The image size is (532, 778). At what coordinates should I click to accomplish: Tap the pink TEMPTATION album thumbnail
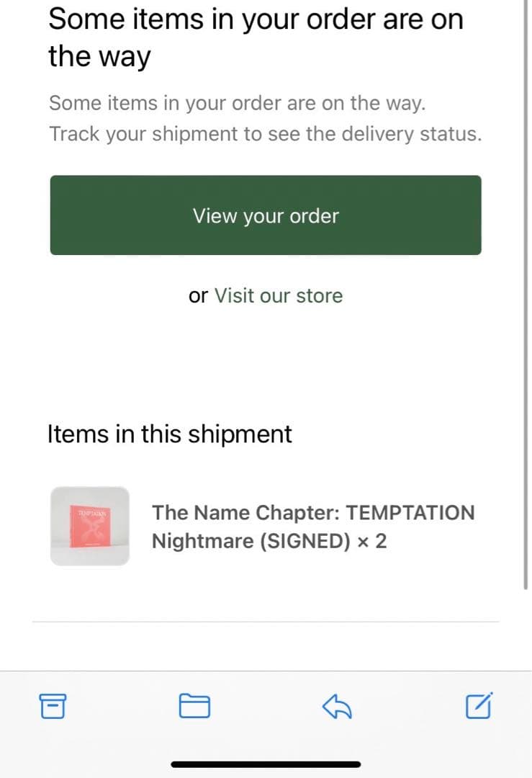point(90,526)
